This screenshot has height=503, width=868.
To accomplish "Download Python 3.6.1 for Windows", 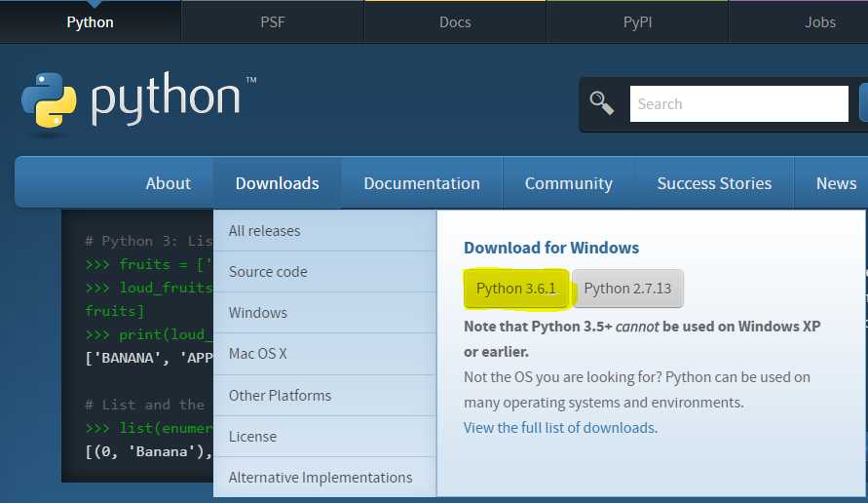I will [x=516, y=289].
